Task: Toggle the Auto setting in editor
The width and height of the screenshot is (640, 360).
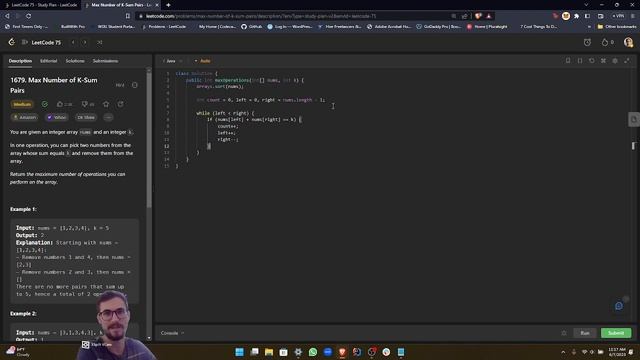Action: pos(202,61)
